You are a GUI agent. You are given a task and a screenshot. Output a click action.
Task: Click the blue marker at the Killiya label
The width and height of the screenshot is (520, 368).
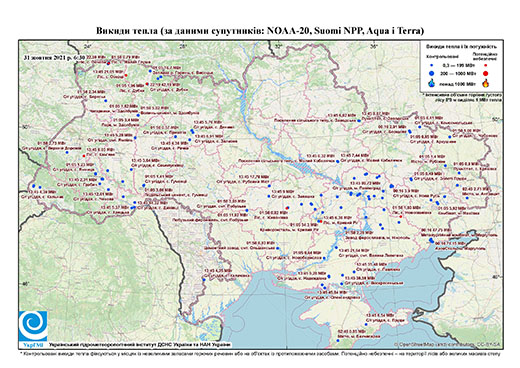pyautogui.click(x=204, y=280)
